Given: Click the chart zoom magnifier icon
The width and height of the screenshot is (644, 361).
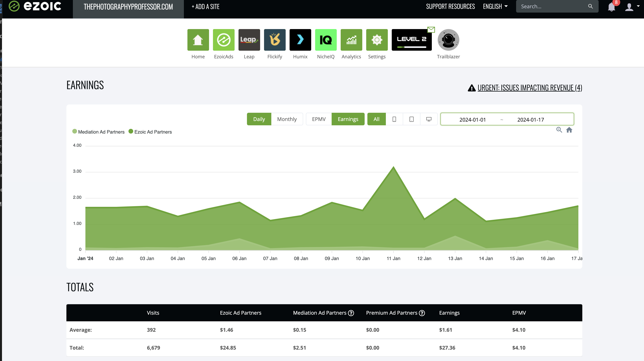Looking at the screenshot, I should click(559, 130).
